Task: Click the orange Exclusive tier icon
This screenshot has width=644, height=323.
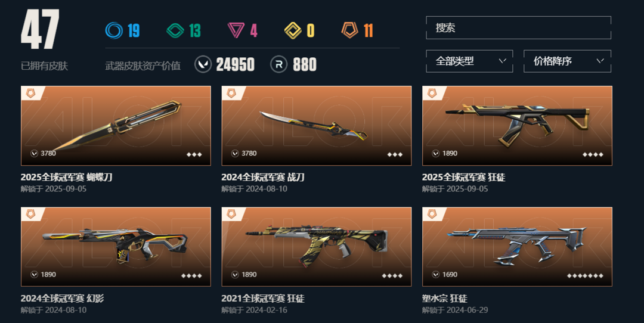Action: (x=350, y=30)
